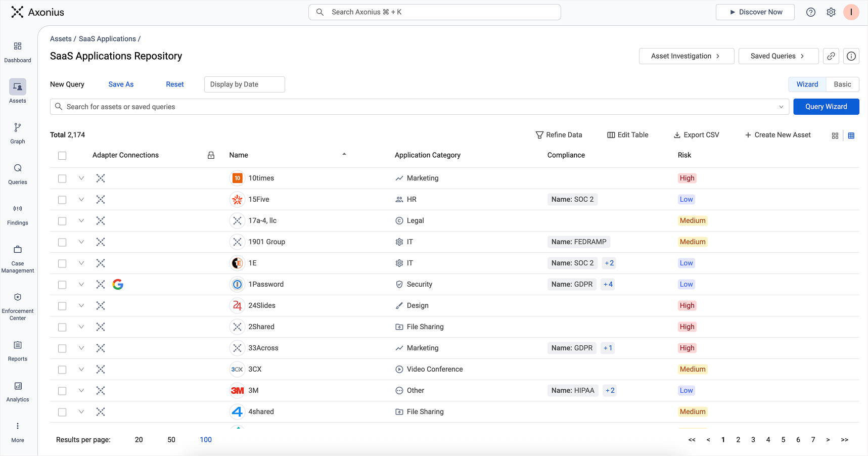Click the Axonius logo
Image resolution: width=868 pixels, height=456 pixels.
click(x=38, y=12)
